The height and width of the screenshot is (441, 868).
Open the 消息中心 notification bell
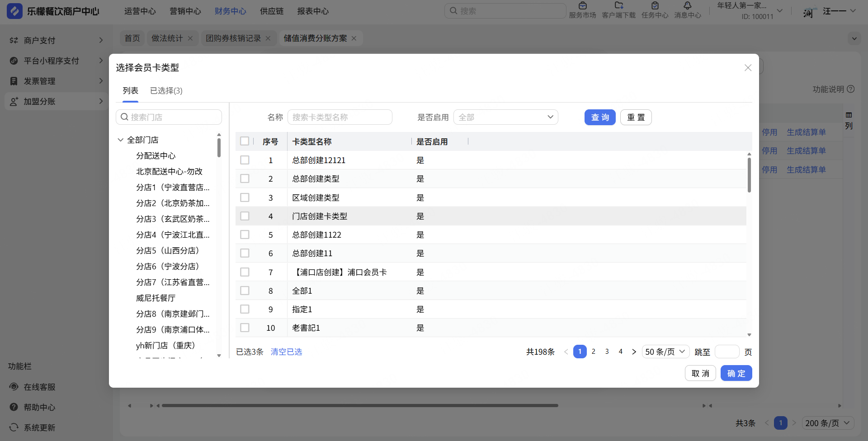pyautogui.click(x=687, y=6)
